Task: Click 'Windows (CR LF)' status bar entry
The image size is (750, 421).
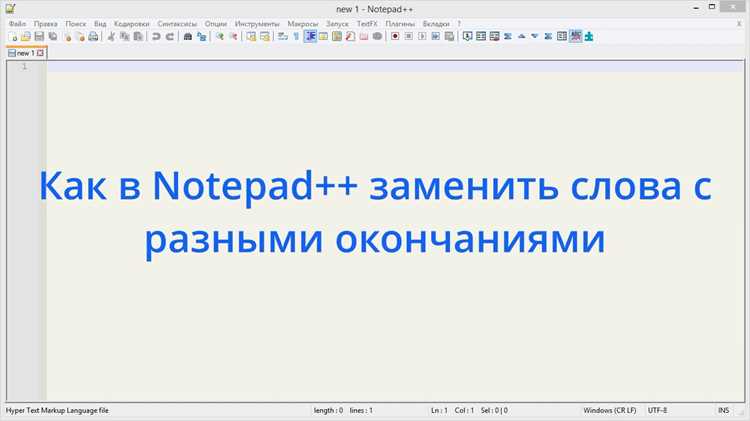Action: (610, 410)
